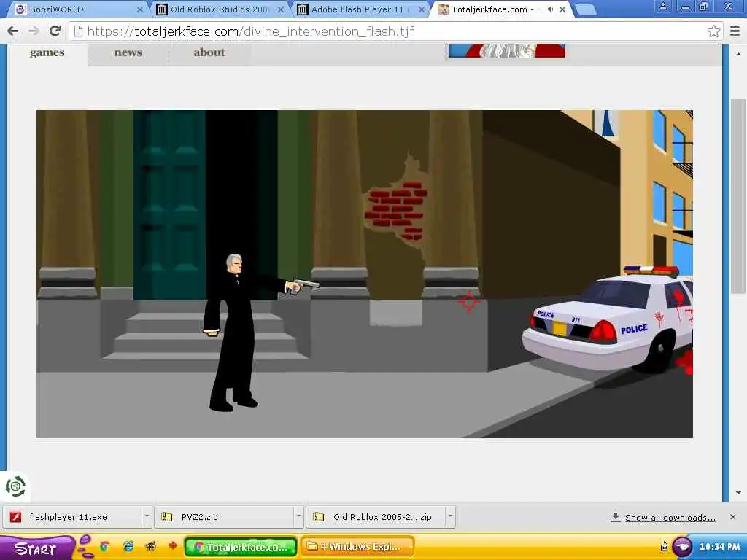Click the 10:34 PM taskbar clock
The width and height of the screenshot is (747, 560).
point(719,547)
